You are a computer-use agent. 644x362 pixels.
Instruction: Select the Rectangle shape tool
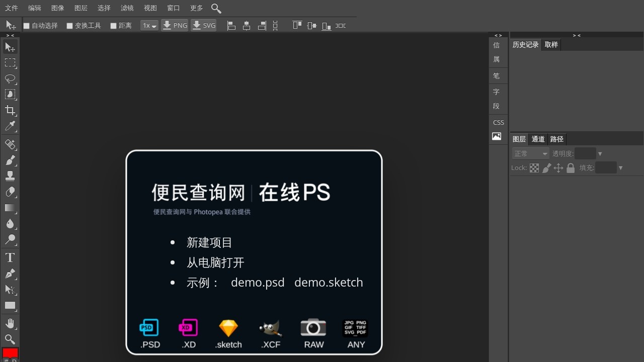[10, 305]
